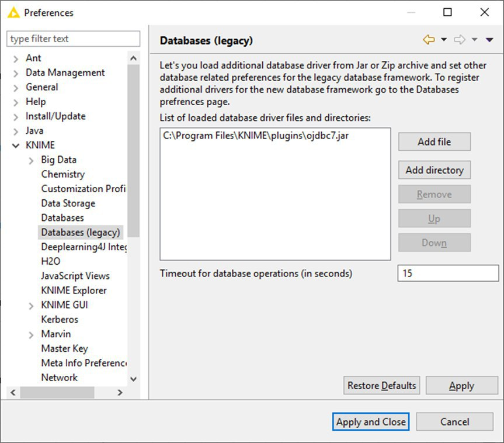Open JavaScript Views preferences

[x=75, y=276]
